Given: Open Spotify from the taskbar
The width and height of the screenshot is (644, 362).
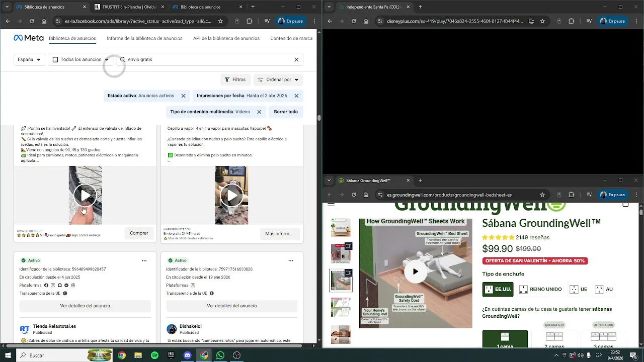Looking at the screenshot, I should coord(154,355).
